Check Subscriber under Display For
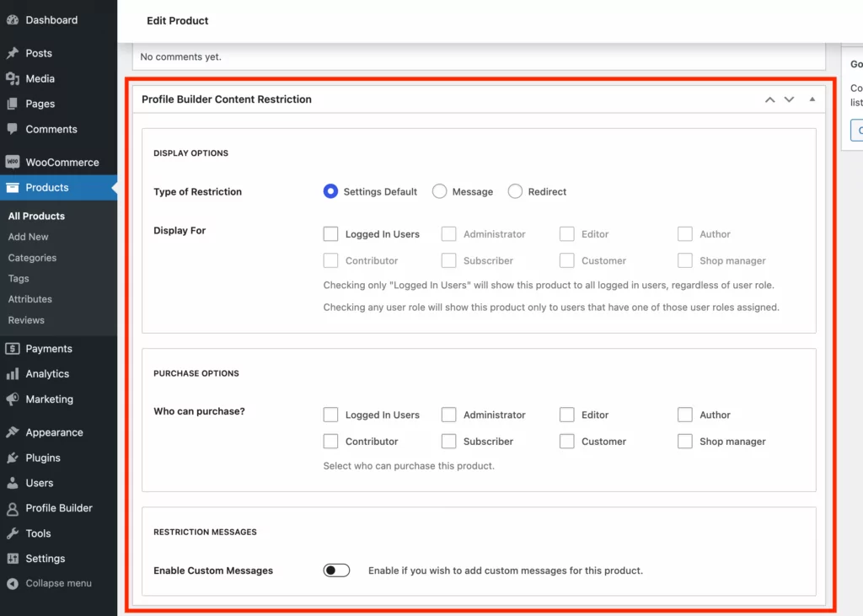Viewport: 863px width, 616px height. (448, 260)
